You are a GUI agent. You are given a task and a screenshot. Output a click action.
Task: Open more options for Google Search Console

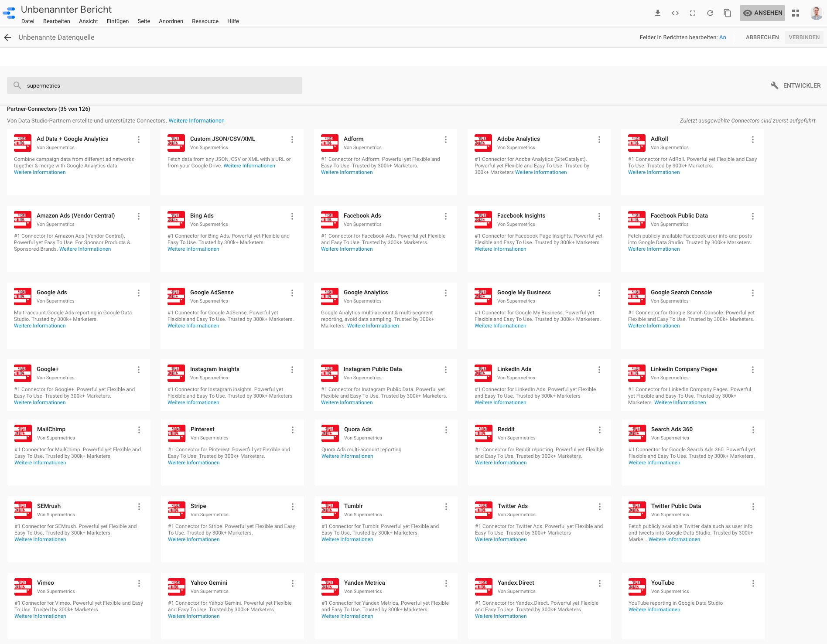coord(753,293)
